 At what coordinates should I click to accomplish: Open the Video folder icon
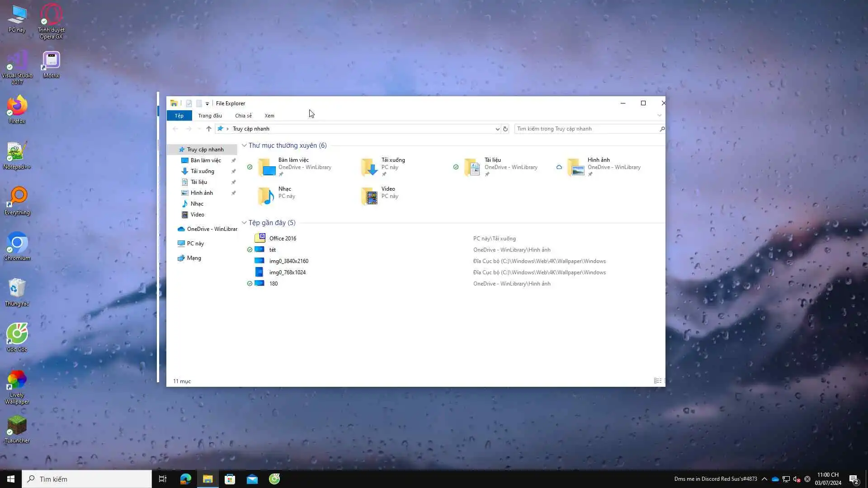click(370, 196)
